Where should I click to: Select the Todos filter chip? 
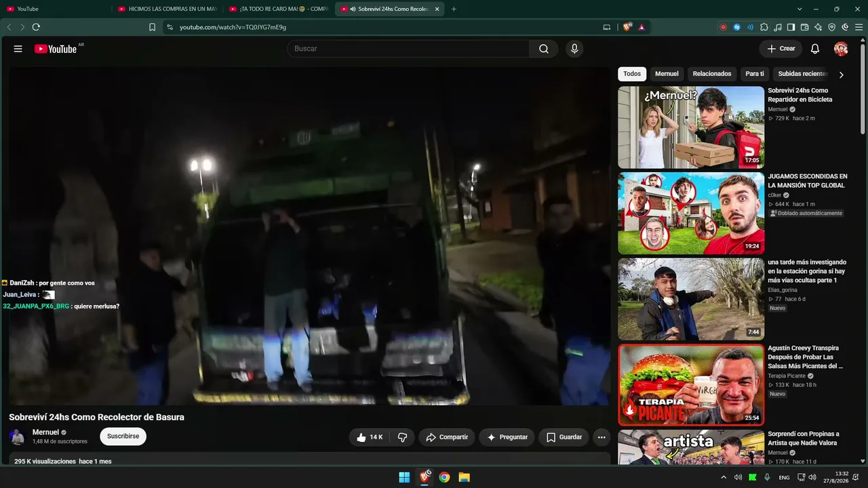coord(632,74)
